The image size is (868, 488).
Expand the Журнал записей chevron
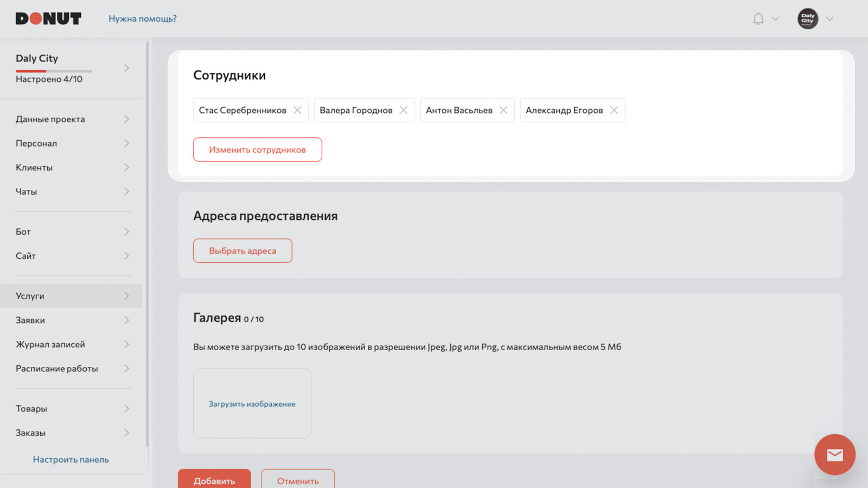tap(126, 344)
